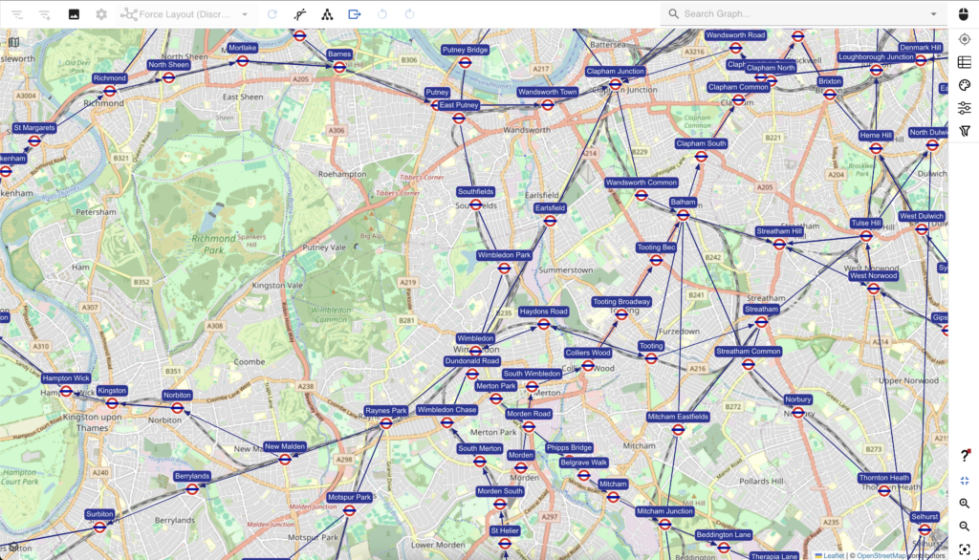Click the Tulse Hill station label

(865, 223)
